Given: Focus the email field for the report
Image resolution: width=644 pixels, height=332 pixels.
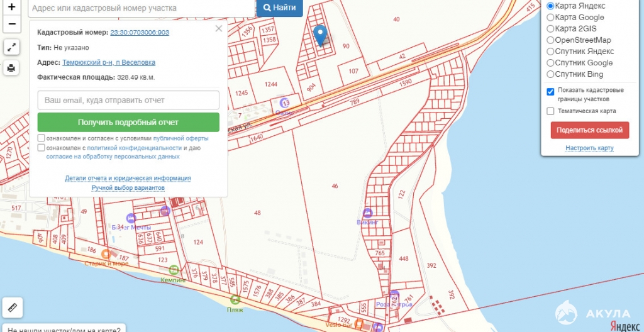Looking at the screenshot, I should (x=128, y=100).
